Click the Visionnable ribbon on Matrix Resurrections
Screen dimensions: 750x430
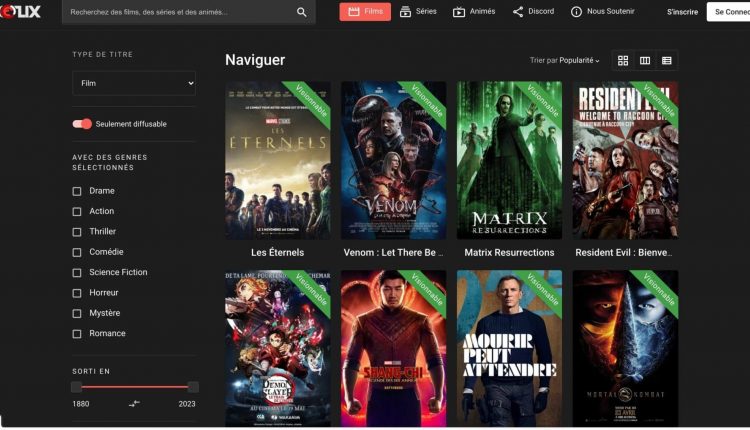tap(541, 101)
